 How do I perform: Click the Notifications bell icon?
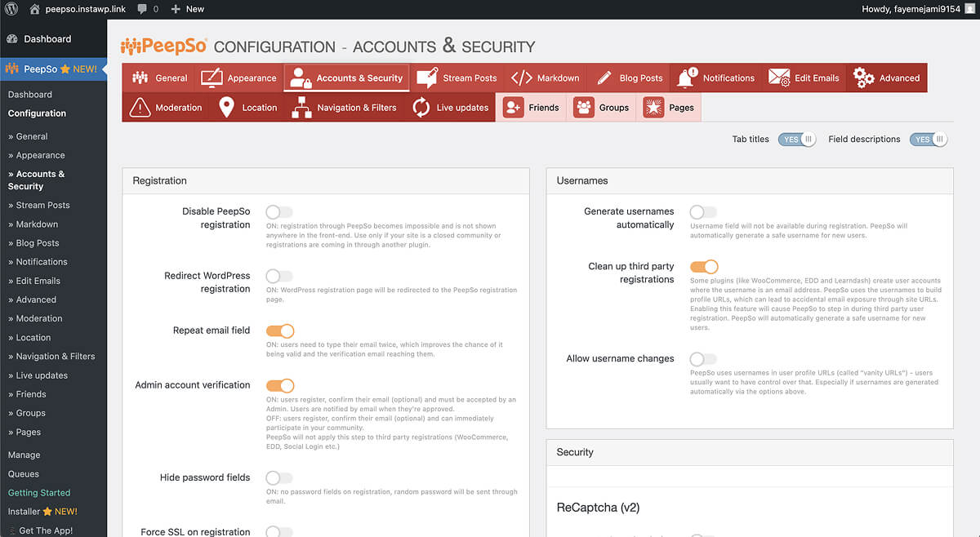click(686, 78)
